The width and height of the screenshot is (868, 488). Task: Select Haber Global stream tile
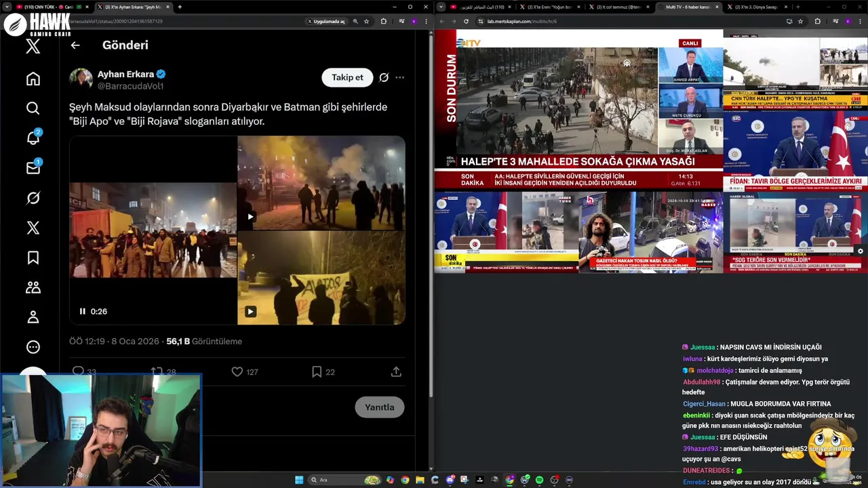coord(795,232)
